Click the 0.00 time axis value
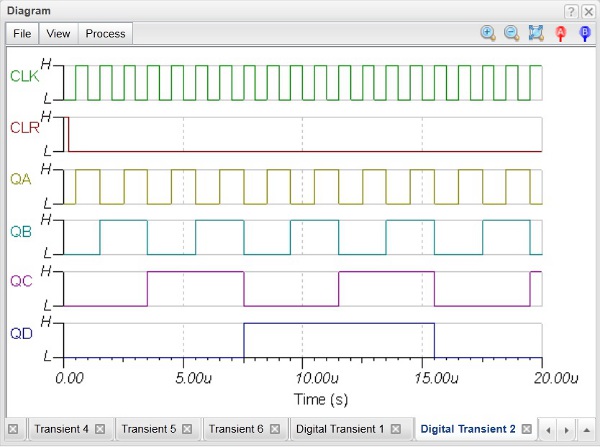Viewport: 600px width, 447px height. [69, 378]
